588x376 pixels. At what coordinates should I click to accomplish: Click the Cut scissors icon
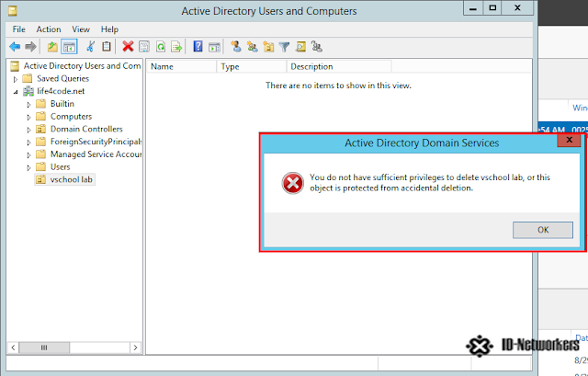[x=90, y=47]
